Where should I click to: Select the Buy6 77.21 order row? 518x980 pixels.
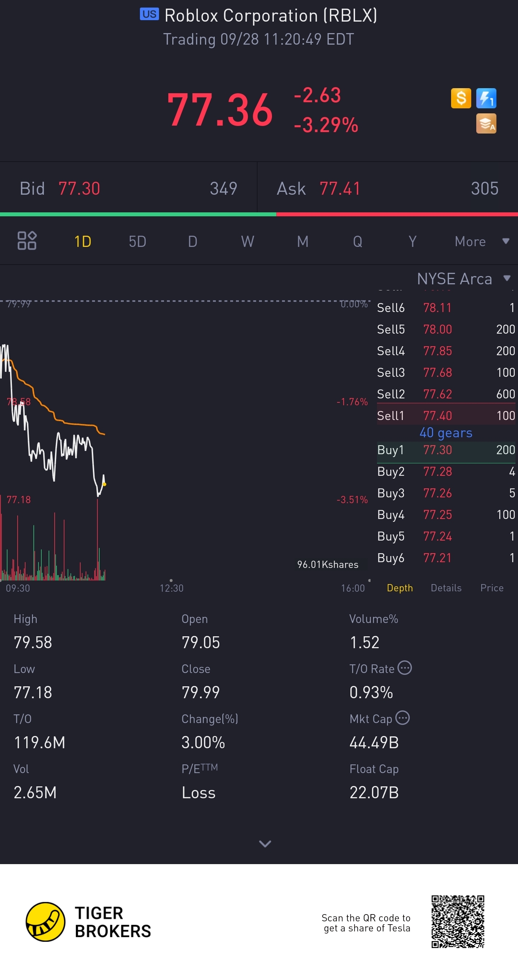[446, 558]
